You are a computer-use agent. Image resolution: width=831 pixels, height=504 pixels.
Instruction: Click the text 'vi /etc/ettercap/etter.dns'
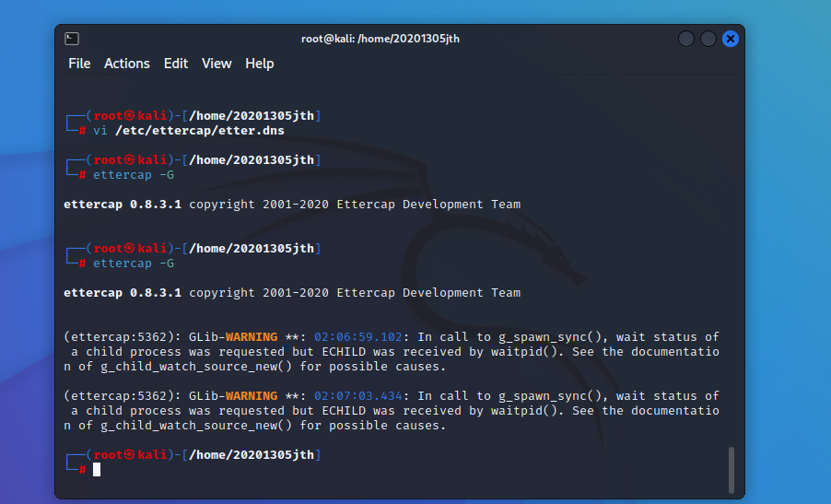coord(189,130)
